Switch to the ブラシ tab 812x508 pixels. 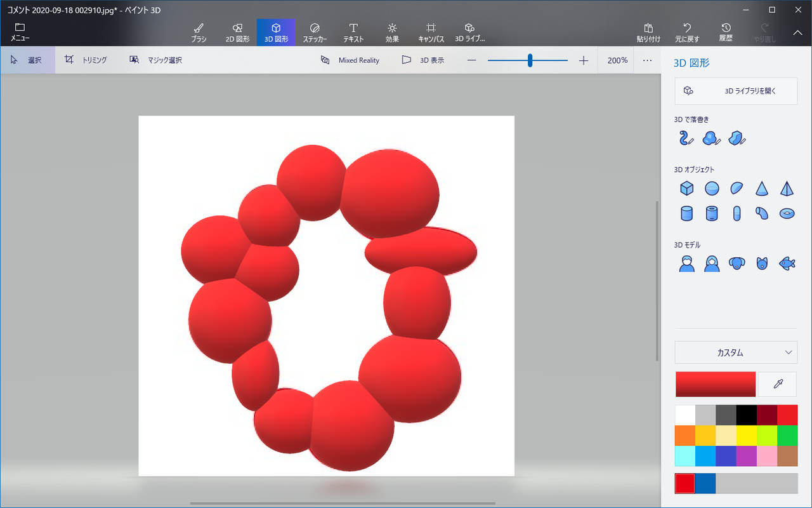click(x=199, y=32)
